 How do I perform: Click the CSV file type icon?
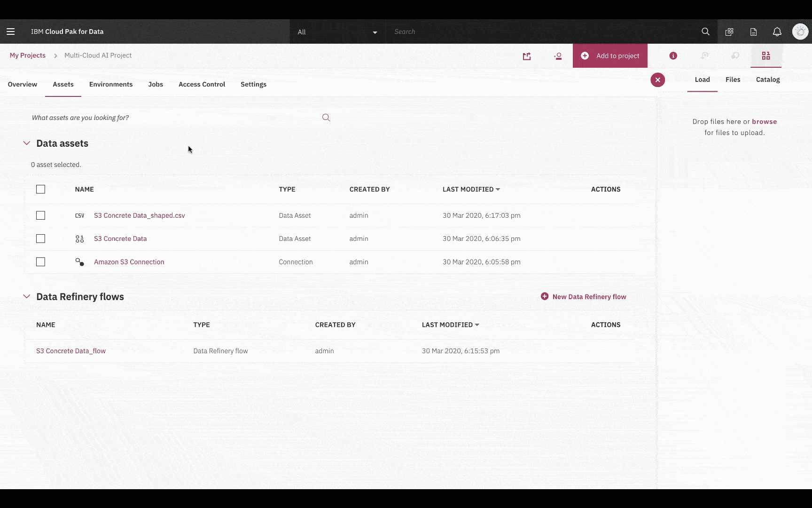coord(80,215)
